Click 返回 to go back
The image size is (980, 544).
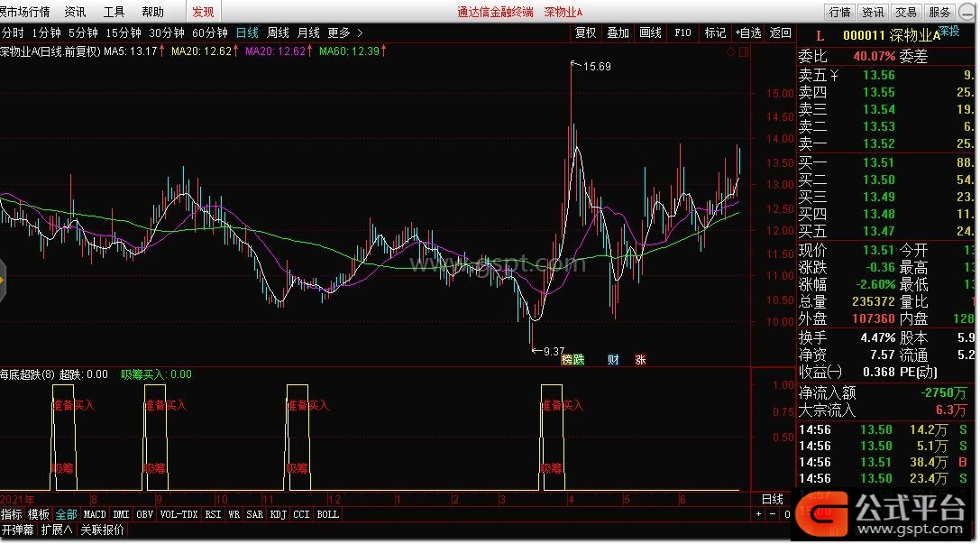pyautogui.click(x=780, y=32)
